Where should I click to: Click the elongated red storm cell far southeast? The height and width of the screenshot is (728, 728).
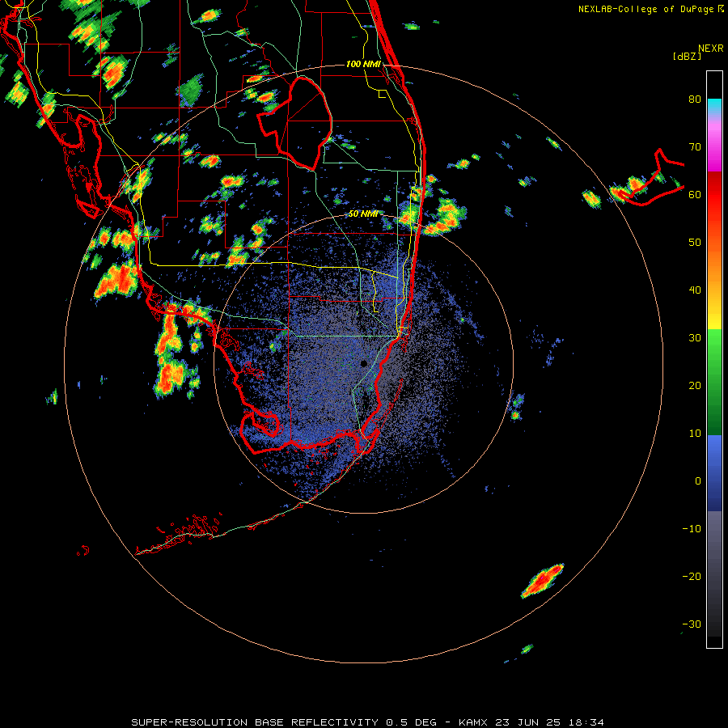[542, 580]
